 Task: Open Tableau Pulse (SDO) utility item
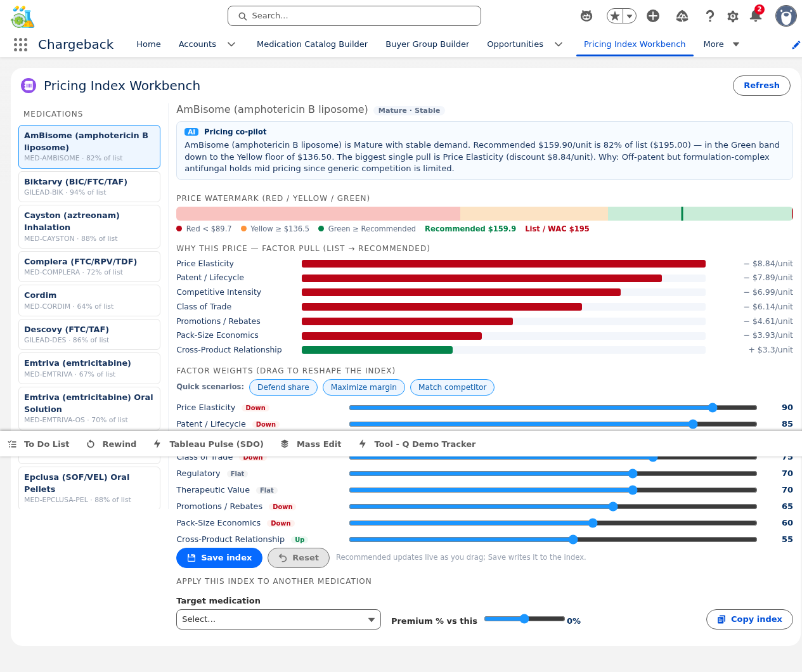tap(209, 444)
